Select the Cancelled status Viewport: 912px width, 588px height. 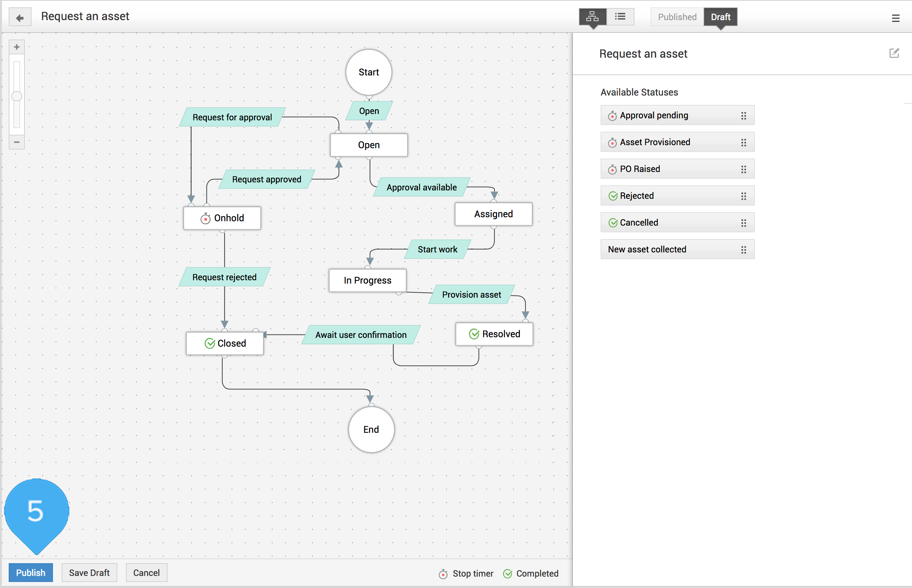pos(677,222)
